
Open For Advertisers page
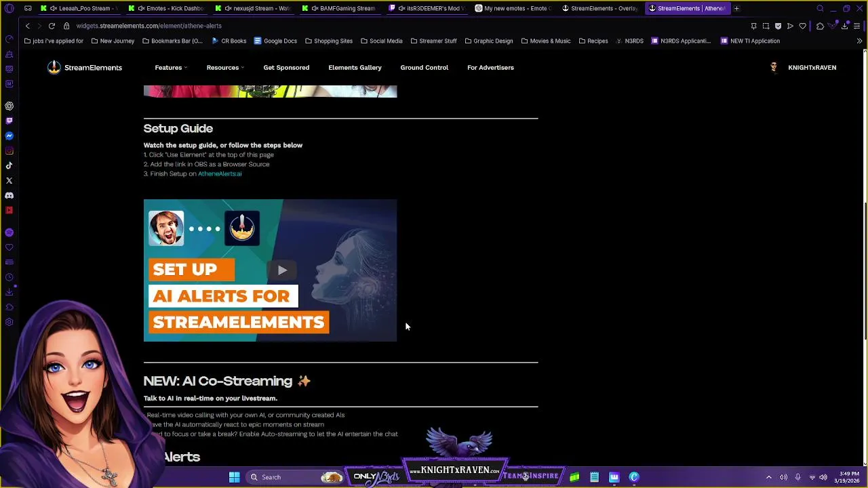(x=490, y=67)
